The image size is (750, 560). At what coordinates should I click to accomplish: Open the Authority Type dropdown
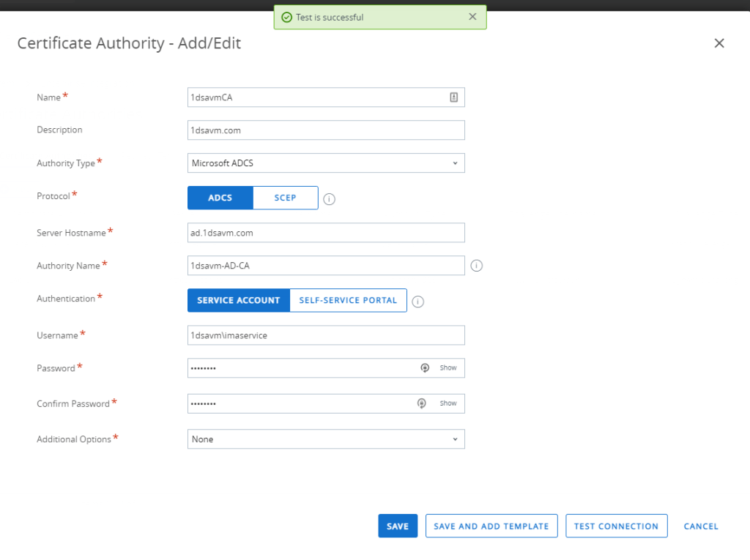tap(326, 163)
